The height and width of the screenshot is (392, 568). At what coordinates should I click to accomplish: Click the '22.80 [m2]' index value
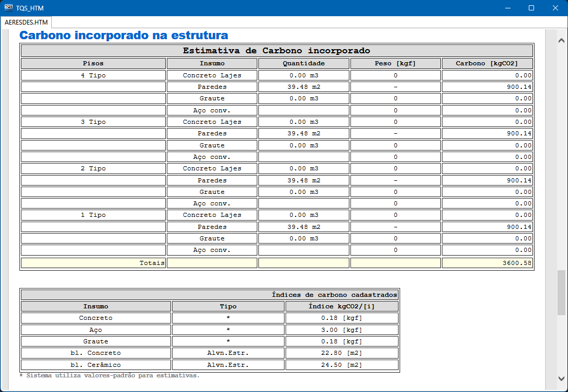(x=342, y=353)
